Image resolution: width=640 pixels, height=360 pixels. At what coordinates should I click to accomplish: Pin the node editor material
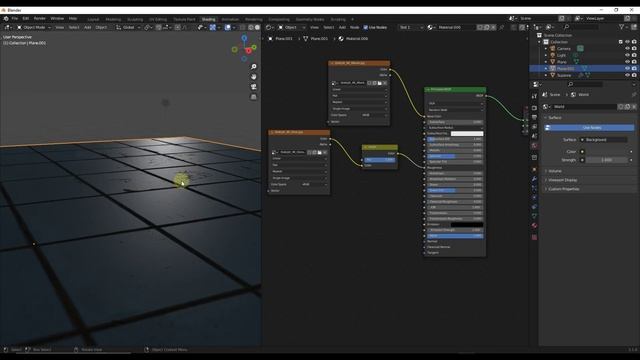click(x=502, y=27)
